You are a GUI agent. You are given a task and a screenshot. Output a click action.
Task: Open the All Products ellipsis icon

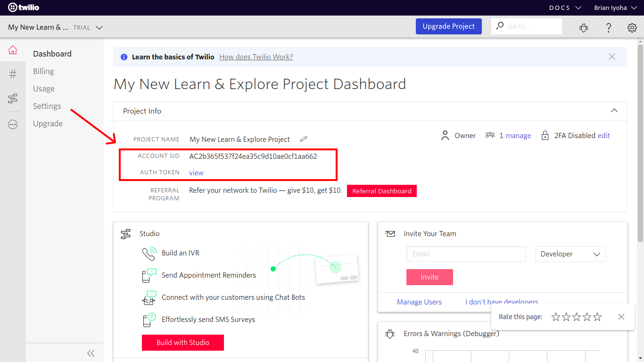(x=13, y=124)
